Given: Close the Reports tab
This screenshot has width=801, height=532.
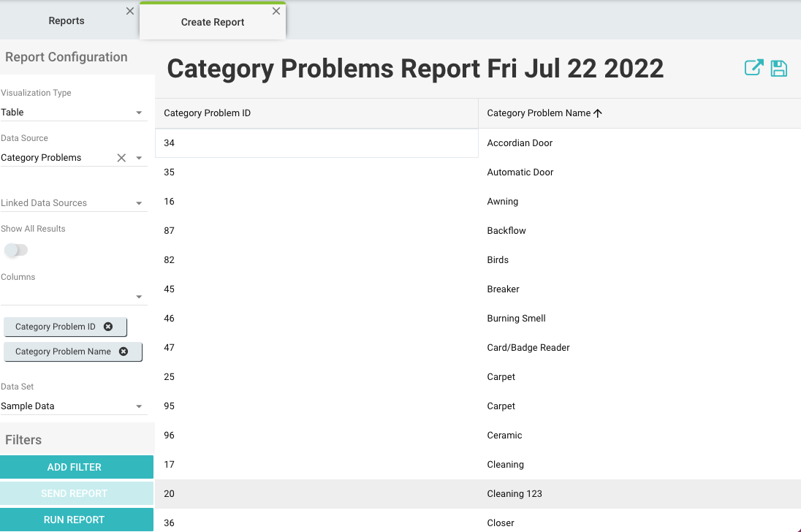Looking at the screenshot, I should pyautogui.click(x=130, y=11).
